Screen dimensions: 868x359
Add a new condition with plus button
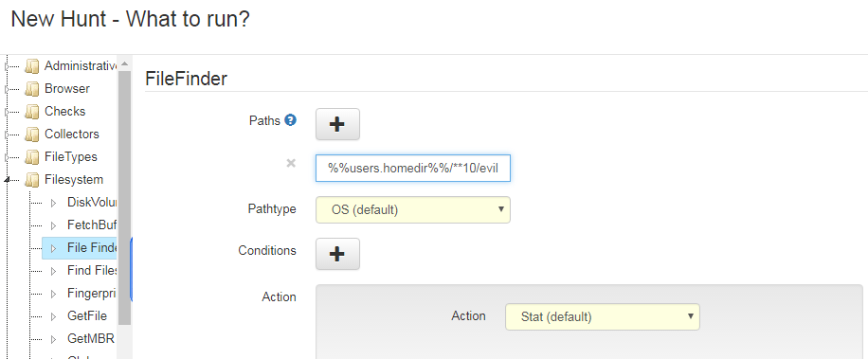point(337,254)
